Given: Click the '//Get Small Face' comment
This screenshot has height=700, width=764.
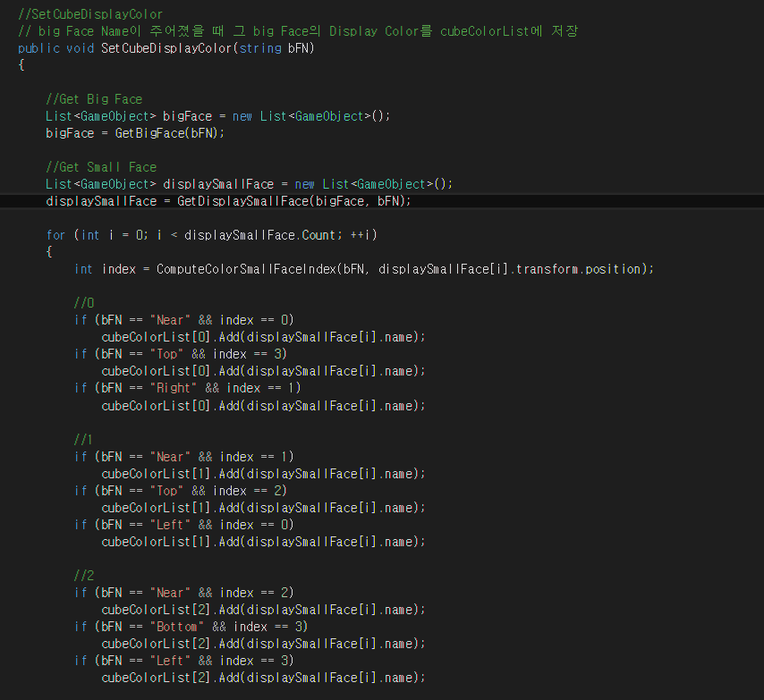Looking at the screenshot, I should pos(101,167).
